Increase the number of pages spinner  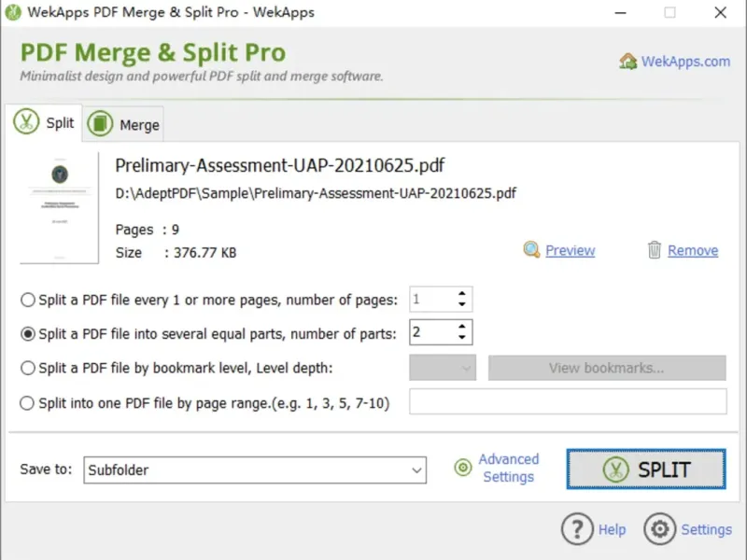coord(461,294)
